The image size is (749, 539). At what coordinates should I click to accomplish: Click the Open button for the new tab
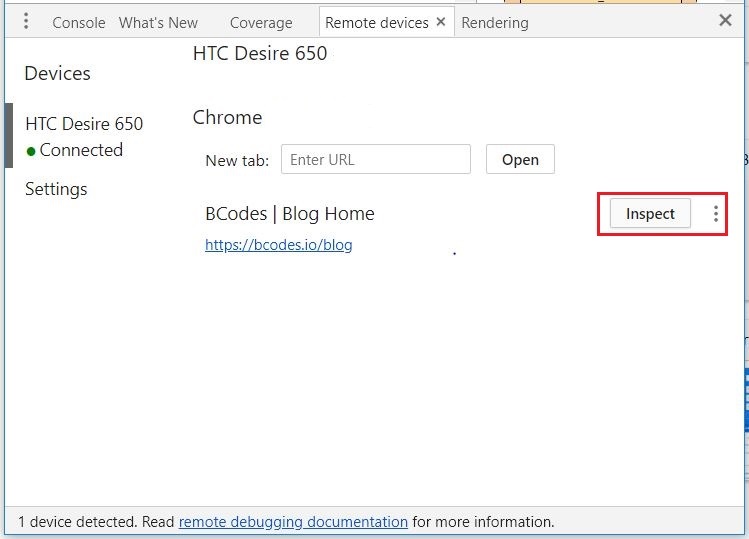point(520,159)
